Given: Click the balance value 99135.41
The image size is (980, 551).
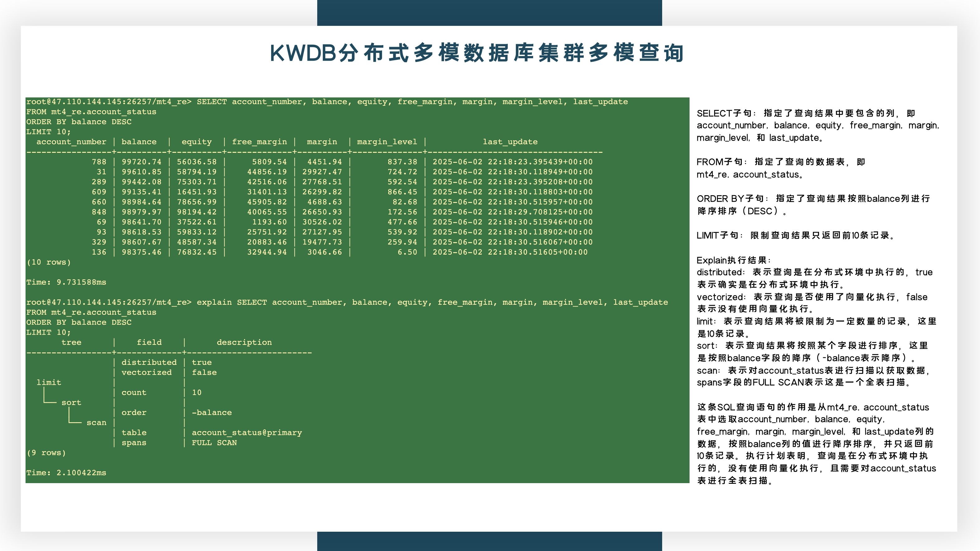Looking at the screenshot, I should [142, 192].
